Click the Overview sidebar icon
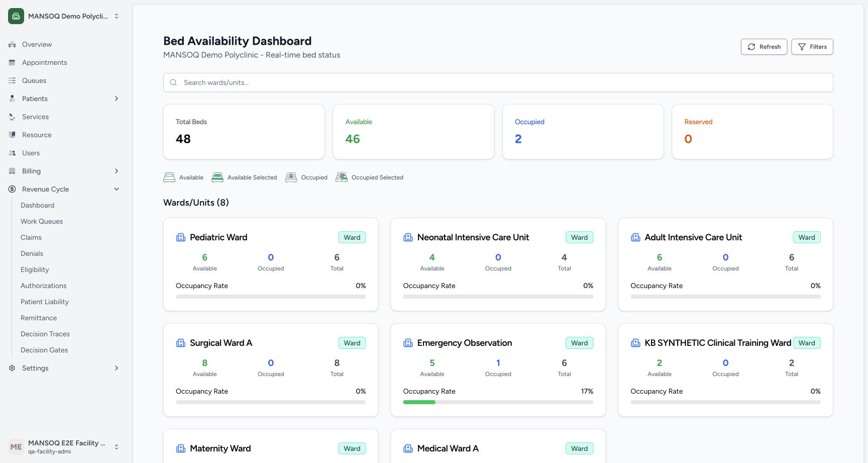 click(12, 44)
